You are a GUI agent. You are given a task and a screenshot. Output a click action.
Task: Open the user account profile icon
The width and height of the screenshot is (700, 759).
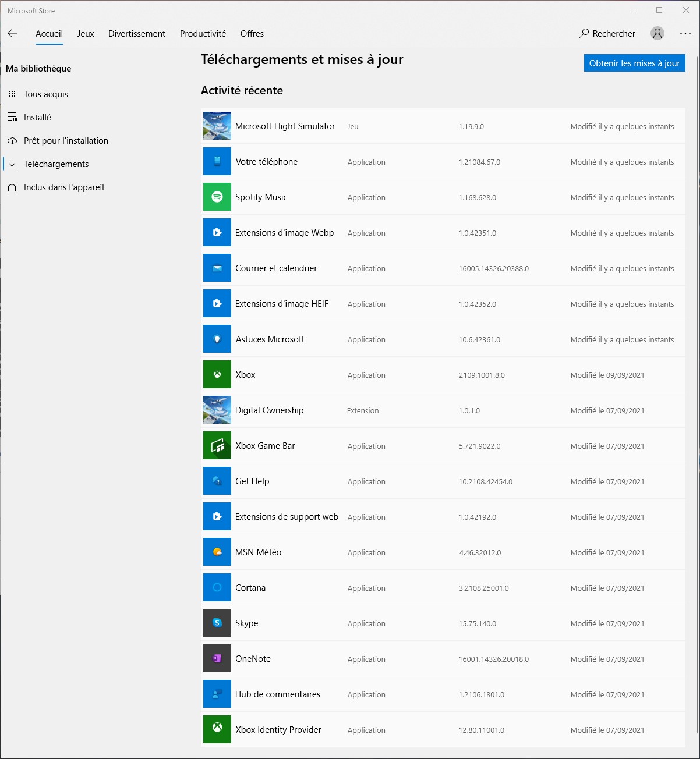(x=657, y=33)
